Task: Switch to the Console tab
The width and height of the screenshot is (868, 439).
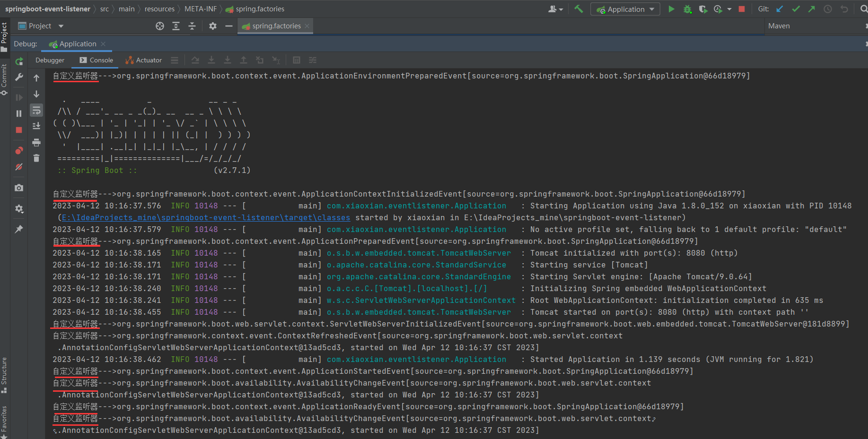Action: (96, 60)
